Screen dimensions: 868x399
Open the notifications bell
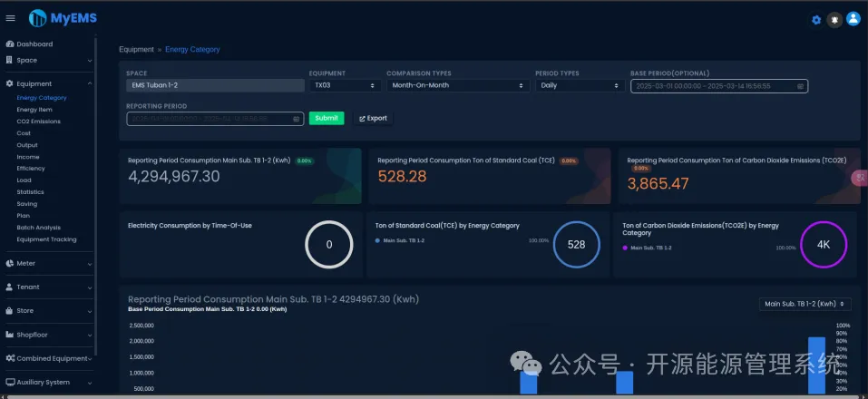(x=834, y=20)
